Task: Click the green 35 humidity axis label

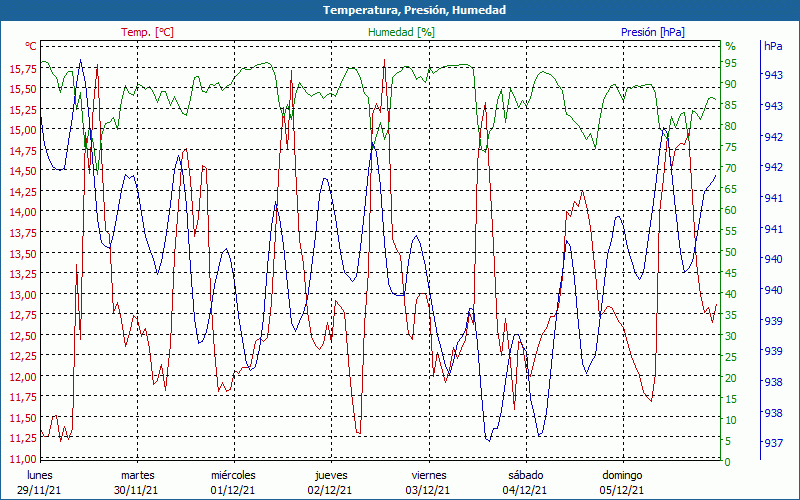Action: point(731,315)
